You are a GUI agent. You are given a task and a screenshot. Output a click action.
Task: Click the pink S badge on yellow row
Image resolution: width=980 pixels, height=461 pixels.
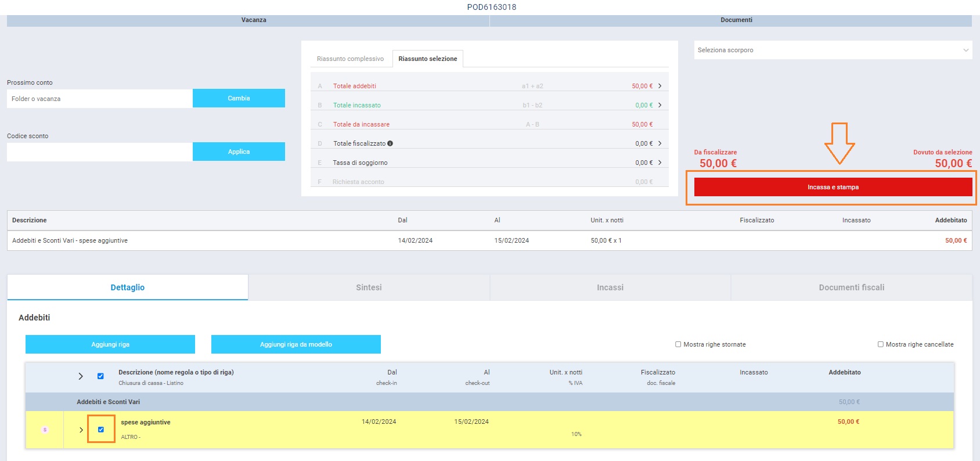[45, 430]
